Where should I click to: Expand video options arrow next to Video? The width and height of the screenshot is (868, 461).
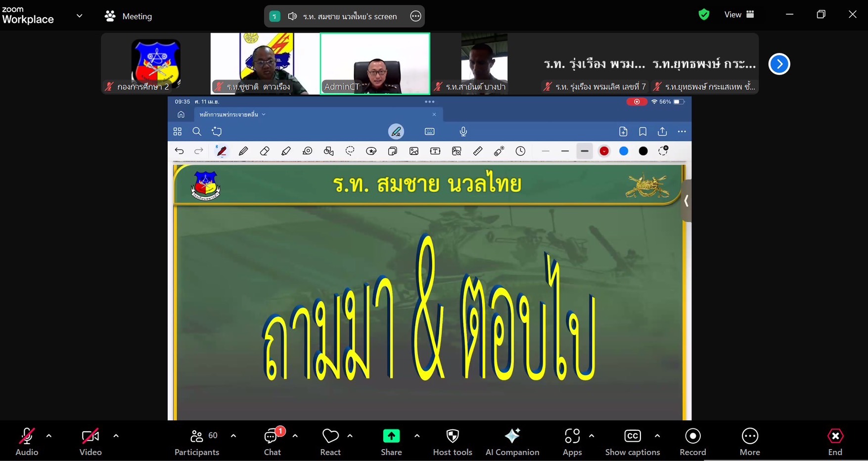(116, 436)
